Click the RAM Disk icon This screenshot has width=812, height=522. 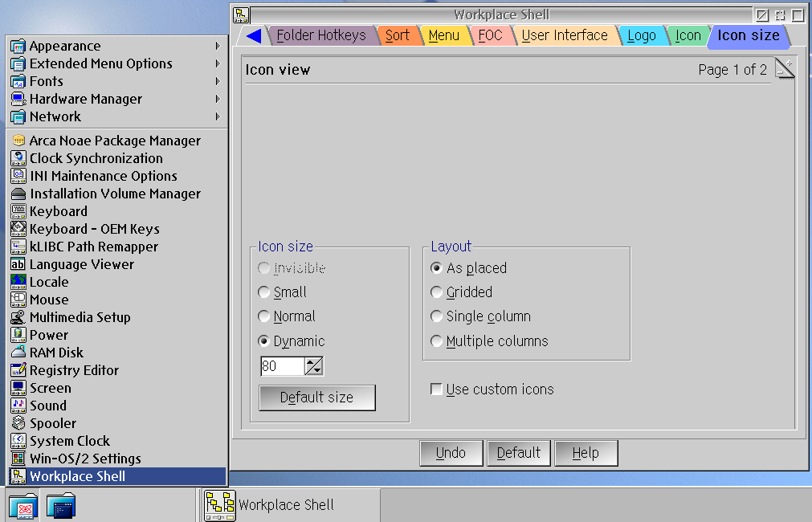click(18, 352)
